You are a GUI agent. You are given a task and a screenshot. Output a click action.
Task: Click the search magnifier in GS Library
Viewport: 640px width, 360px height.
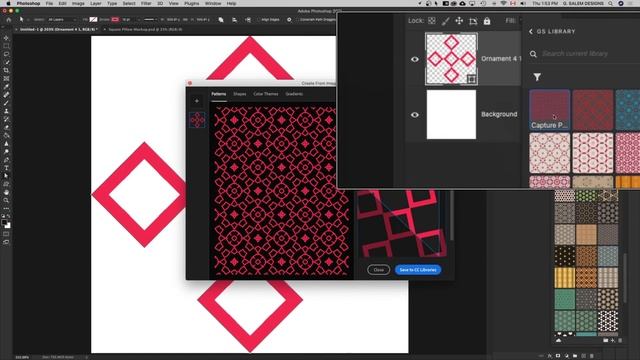pyautogui.click(x=533, y=54)
